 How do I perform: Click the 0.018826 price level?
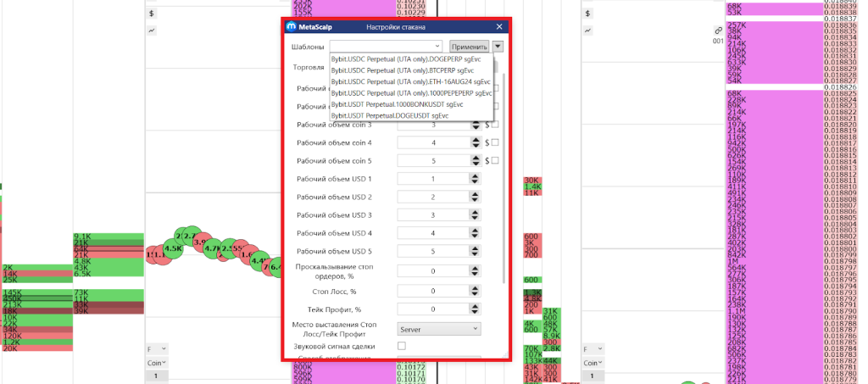tap(841, 87)
